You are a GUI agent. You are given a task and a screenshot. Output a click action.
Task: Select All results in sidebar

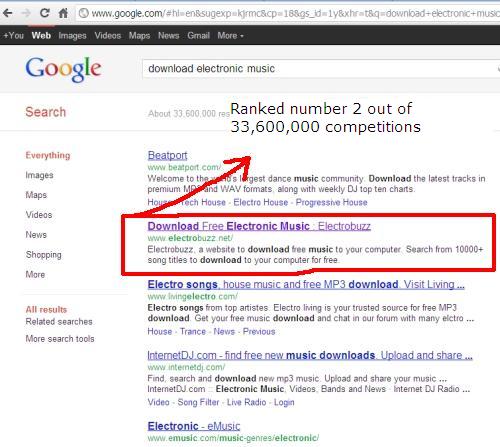(46, 309)
